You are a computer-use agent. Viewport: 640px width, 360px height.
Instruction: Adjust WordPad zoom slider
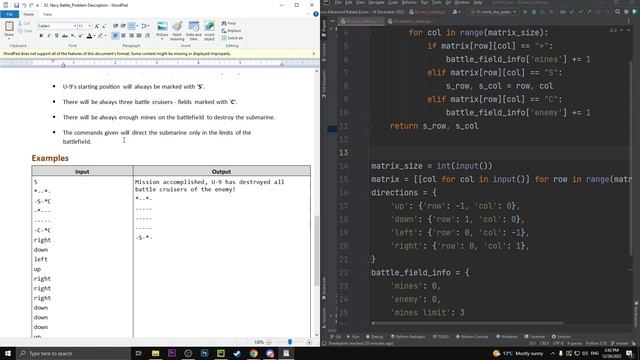290,342
